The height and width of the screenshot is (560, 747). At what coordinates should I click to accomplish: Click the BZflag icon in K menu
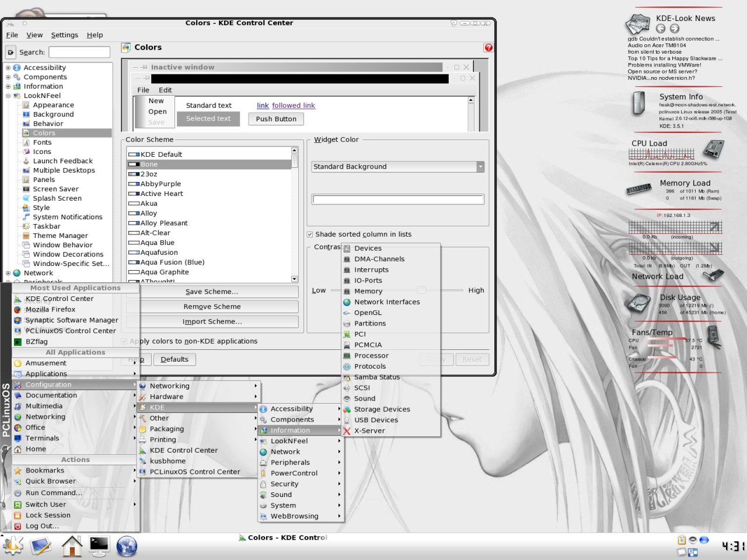click(18, 342)
